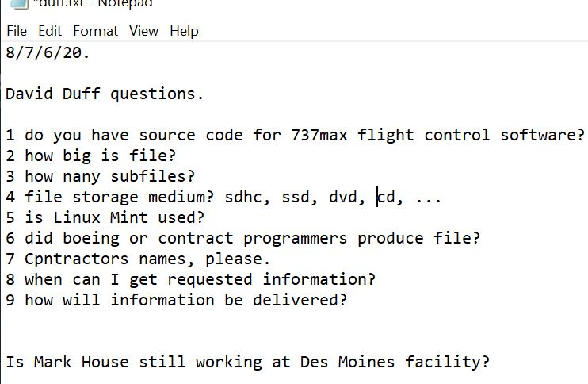588x384 pixels.
Task: Place cursor after 'requested information?'
Action: pyautogui.click(x=376, y=279)
